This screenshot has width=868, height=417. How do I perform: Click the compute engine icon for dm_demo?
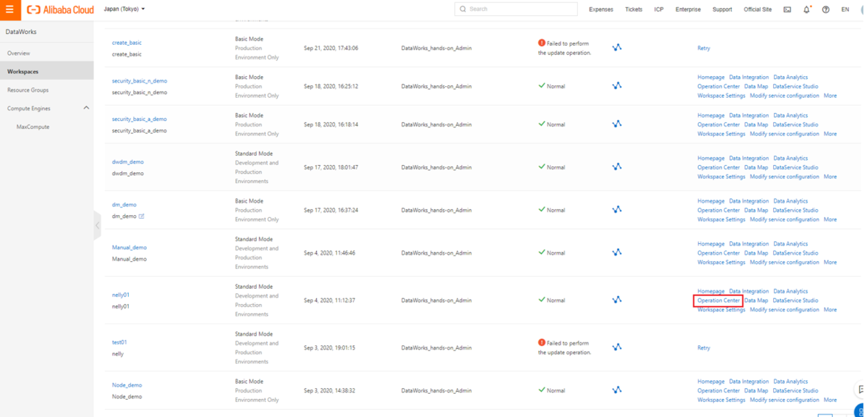(616, 209)
